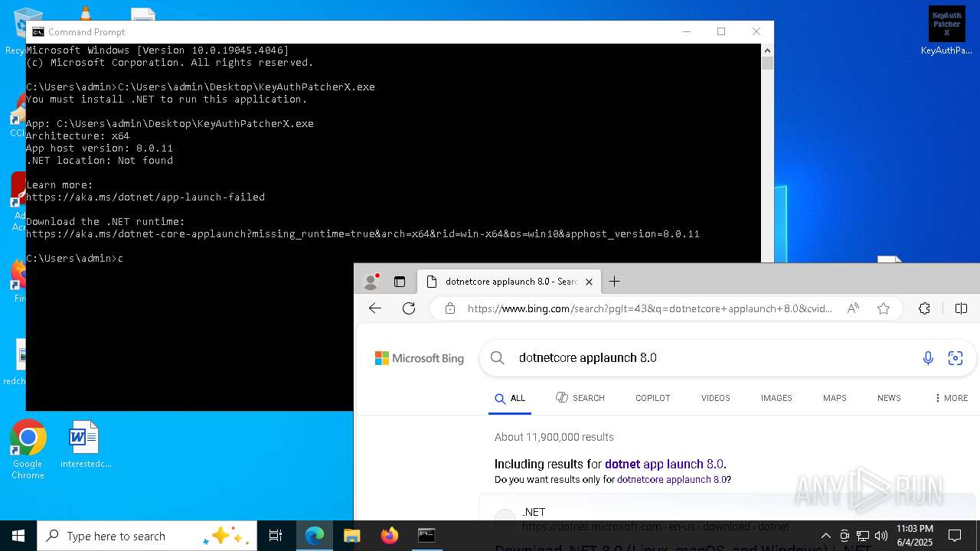Click Command Prompt title bar icon
Screen dimensions: 980x551
(x=38, y=31)
